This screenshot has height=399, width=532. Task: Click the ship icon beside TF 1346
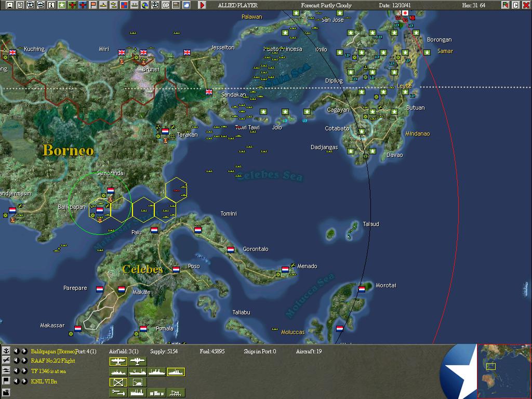click(6, 371)
